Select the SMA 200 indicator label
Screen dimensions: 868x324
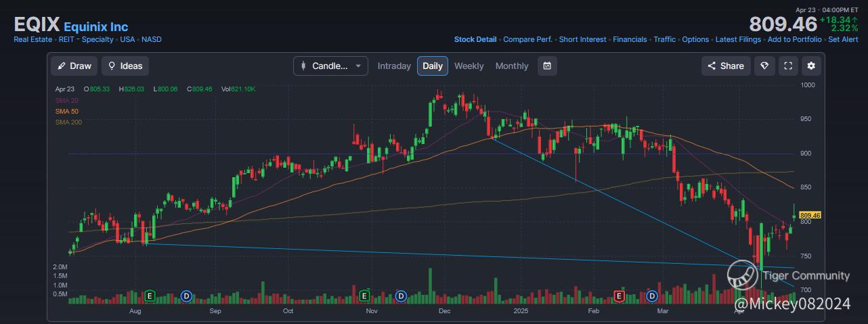pos(68,122)
